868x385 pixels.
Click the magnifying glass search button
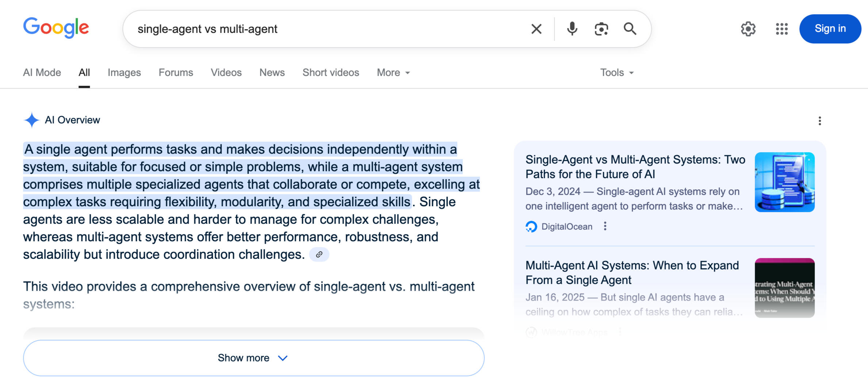tap(630, 29)
